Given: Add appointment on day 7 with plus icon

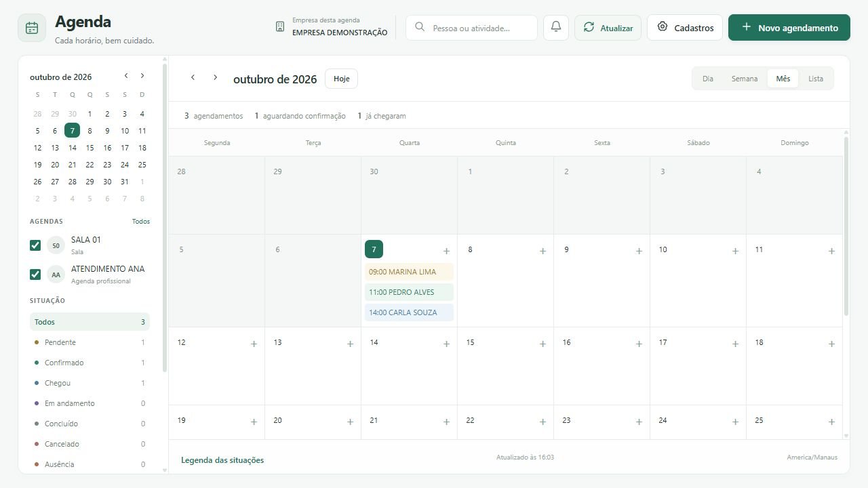Looking at the screenshot, I should point(446,251).
